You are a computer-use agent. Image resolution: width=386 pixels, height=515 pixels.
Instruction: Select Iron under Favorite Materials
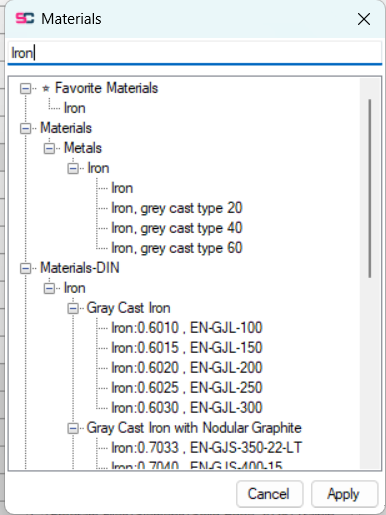tap(75, 108)
